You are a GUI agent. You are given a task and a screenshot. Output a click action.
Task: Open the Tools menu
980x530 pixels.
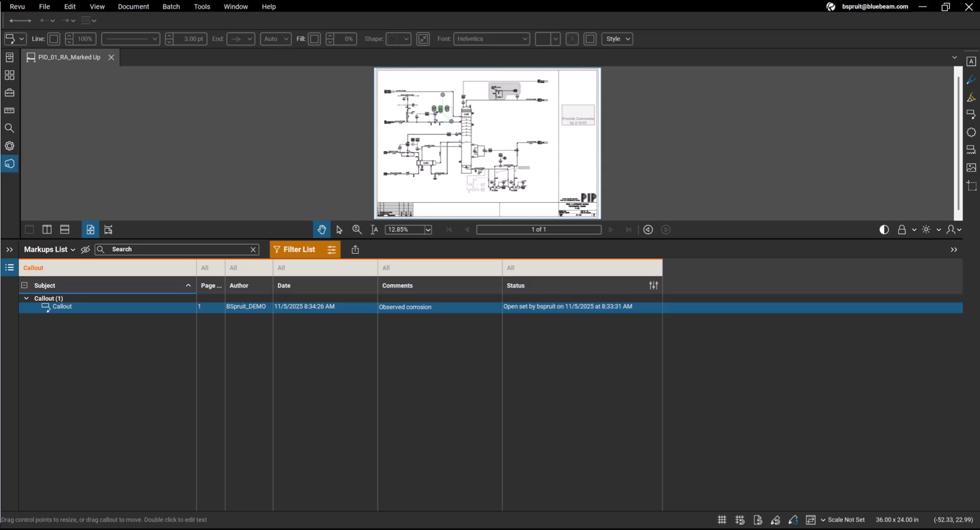point(202,7)
